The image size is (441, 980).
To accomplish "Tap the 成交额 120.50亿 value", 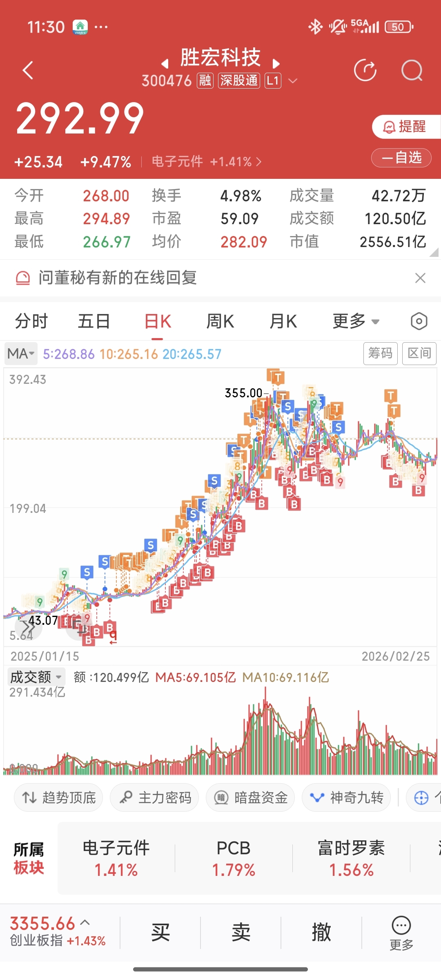I will [x=395, y=219].
